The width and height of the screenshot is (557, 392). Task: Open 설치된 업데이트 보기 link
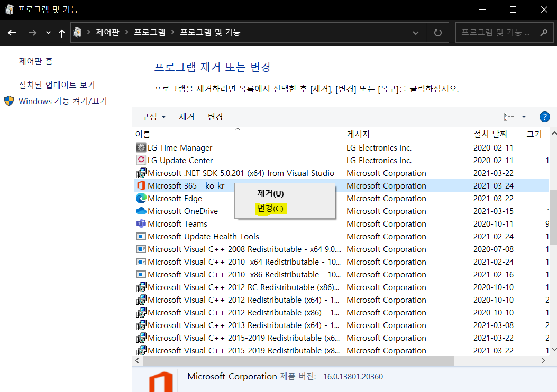pos(57,85)
